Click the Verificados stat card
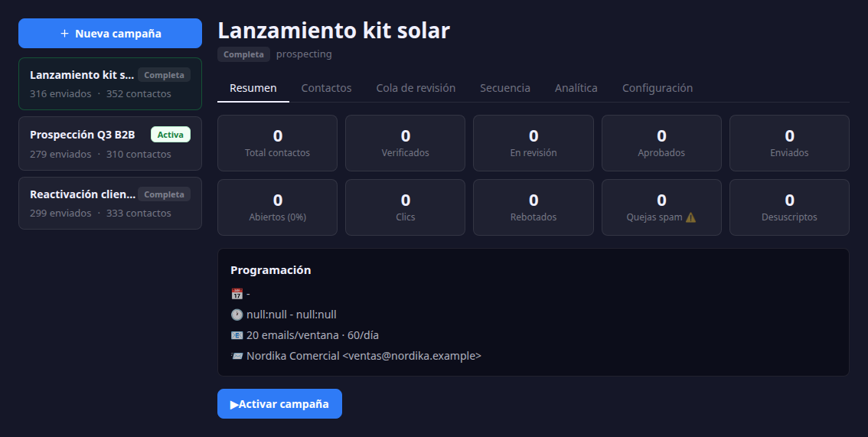Viewport: 868px width, 437px height. click(405, 142)
